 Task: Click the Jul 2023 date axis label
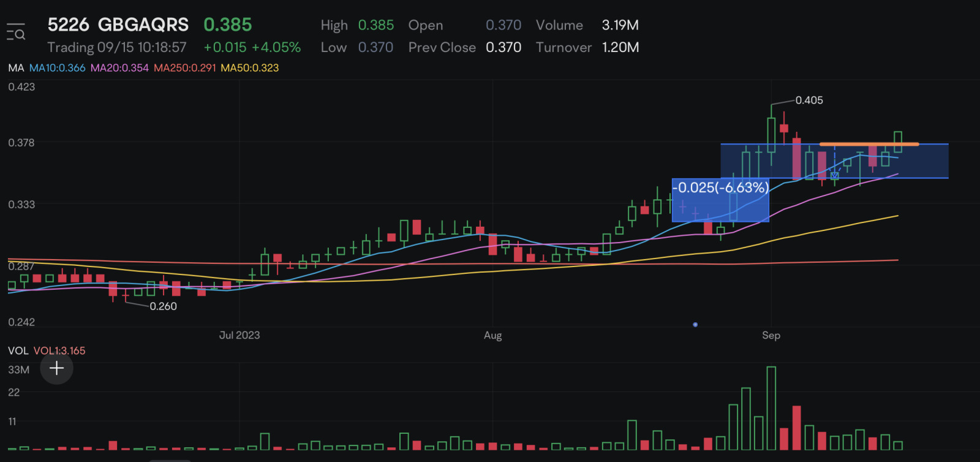click(x=239, y=335)
